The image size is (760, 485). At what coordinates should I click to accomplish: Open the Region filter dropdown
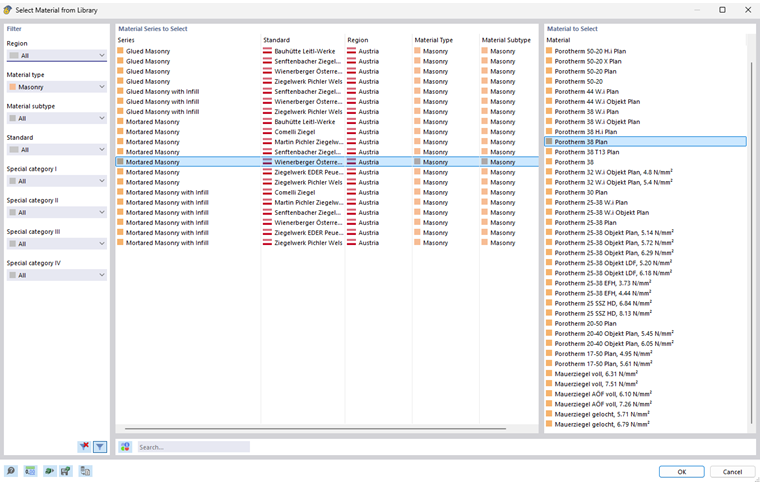pos(57,55)
